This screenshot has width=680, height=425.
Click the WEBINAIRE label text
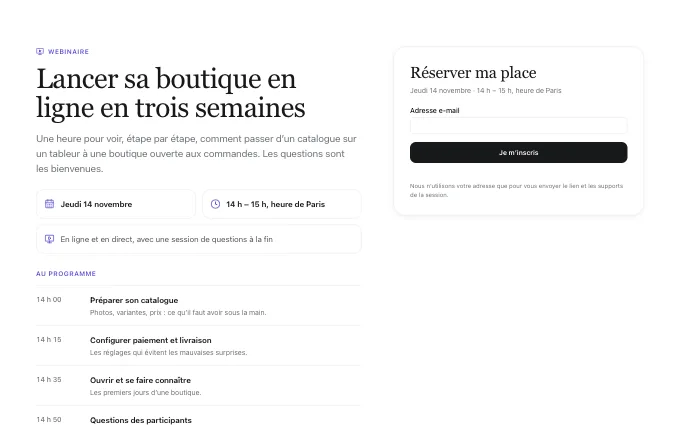pos(68,52)
